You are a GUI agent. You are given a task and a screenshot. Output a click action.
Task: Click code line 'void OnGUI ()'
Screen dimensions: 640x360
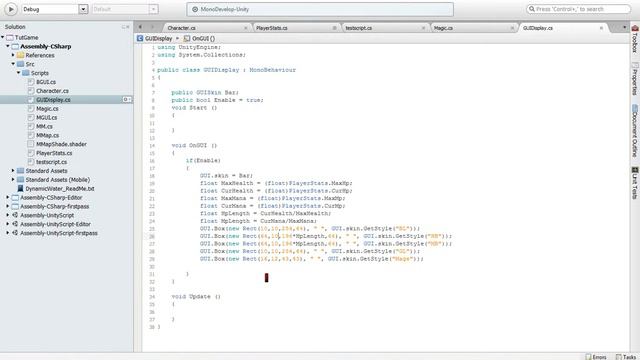(194, 145)
